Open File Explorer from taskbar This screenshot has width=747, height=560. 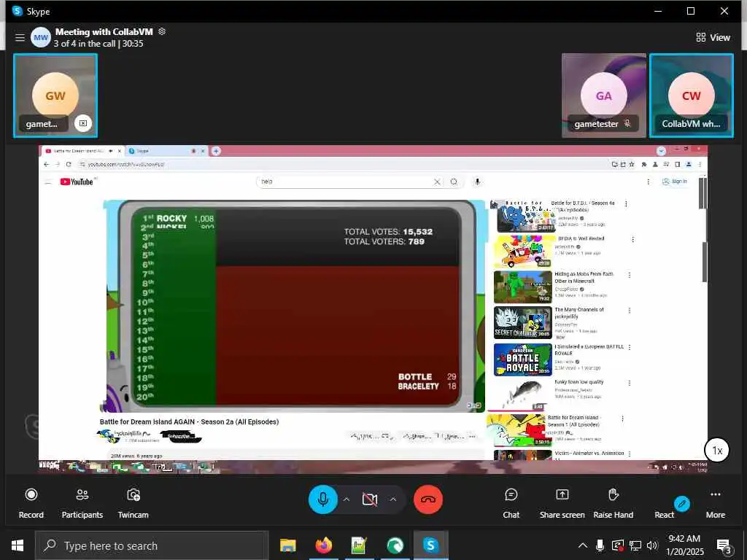pyautogui.click(x=287, y=545)
